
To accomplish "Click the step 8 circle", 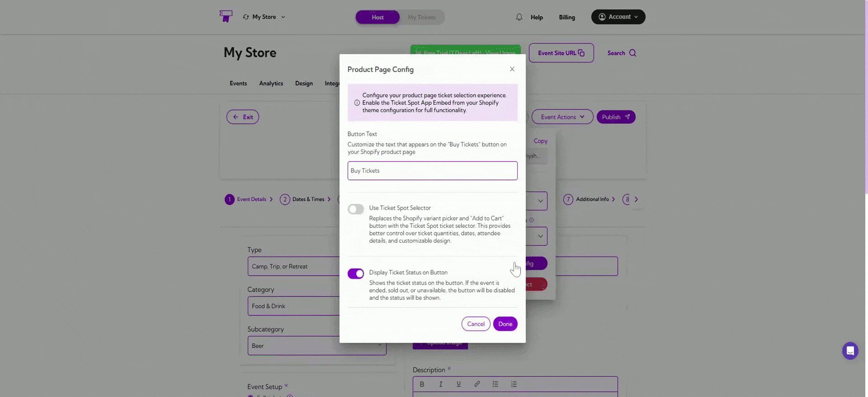I will [627, 199].
